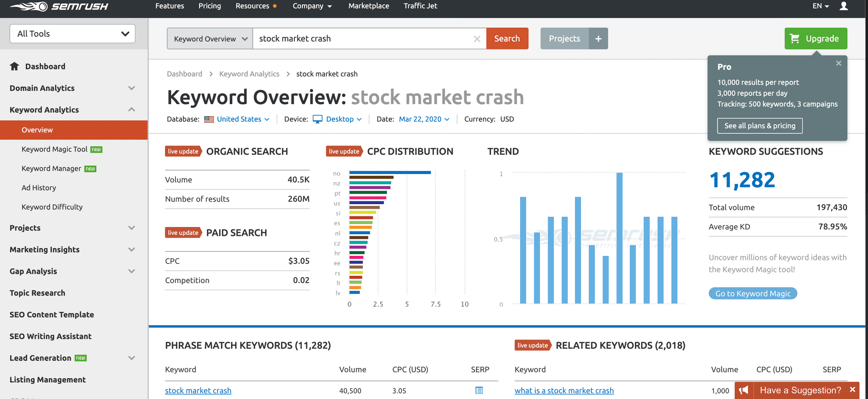Click the Projects button
The height and width of the screenshot is (399, 868).
click(565, 39)
